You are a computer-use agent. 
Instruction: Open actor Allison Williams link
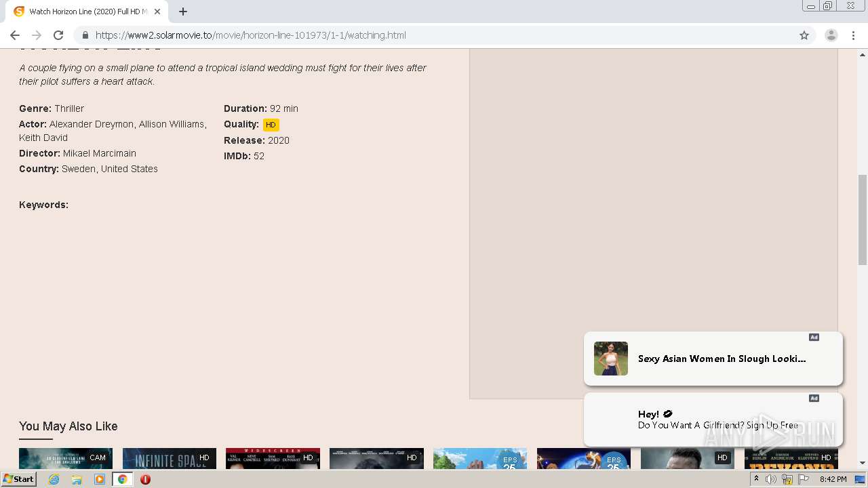172,124
